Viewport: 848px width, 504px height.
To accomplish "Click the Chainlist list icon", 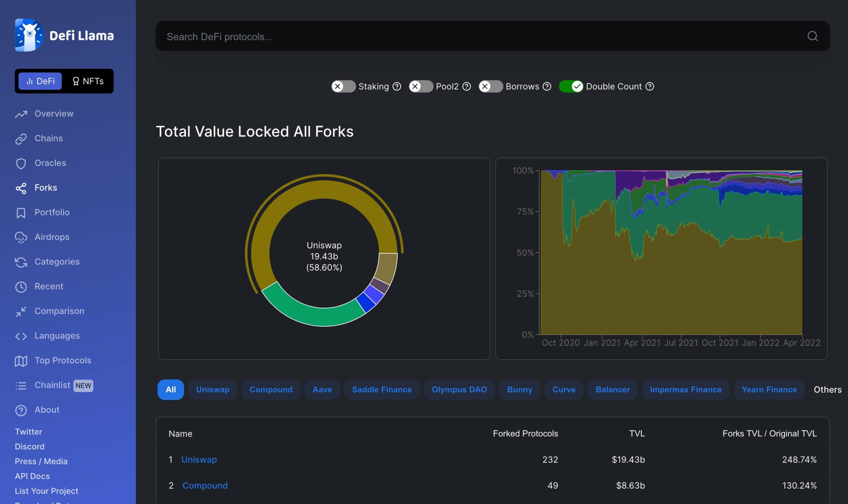I will coord(21,386).
